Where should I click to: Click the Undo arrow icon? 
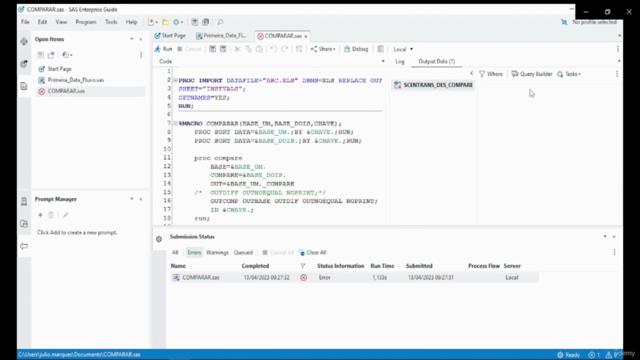[x=273, y=49]
